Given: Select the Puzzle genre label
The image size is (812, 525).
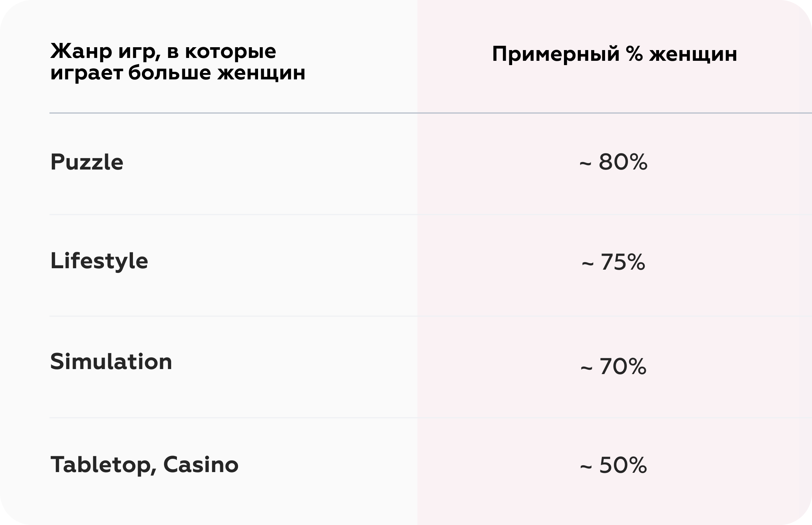Looking at the screenshot, I should pos(87,162).
